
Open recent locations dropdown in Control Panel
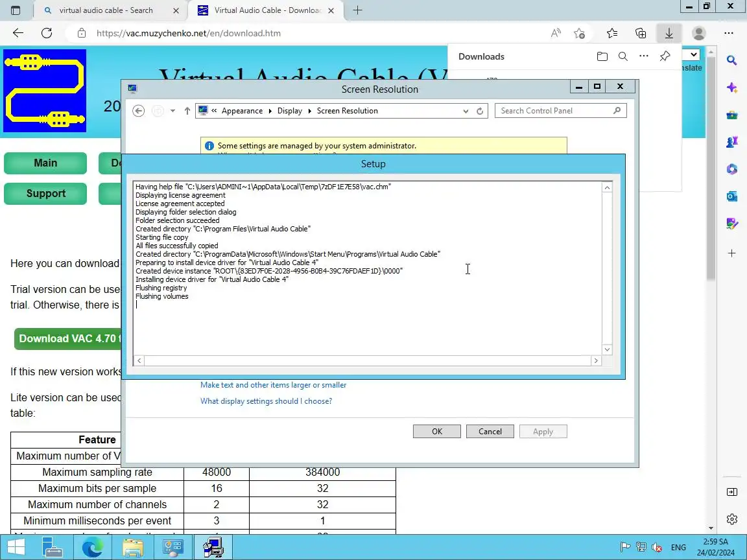tap(172, 110)
